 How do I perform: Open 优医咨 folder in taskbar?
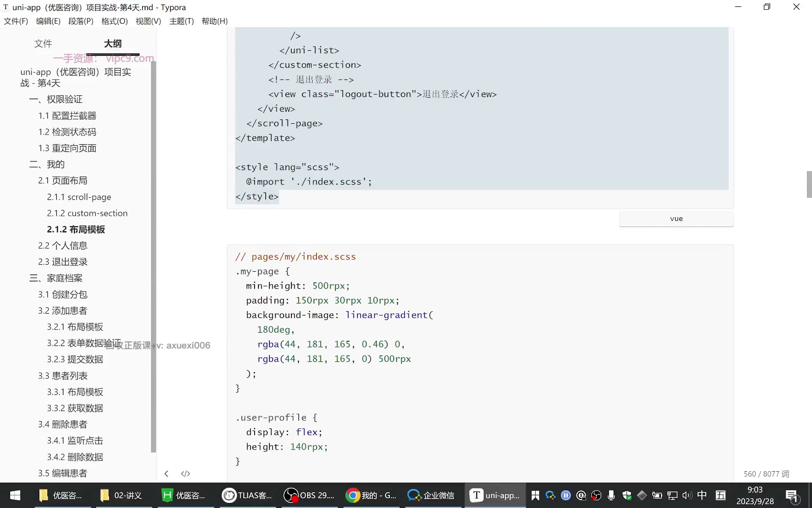coord(61,495)
